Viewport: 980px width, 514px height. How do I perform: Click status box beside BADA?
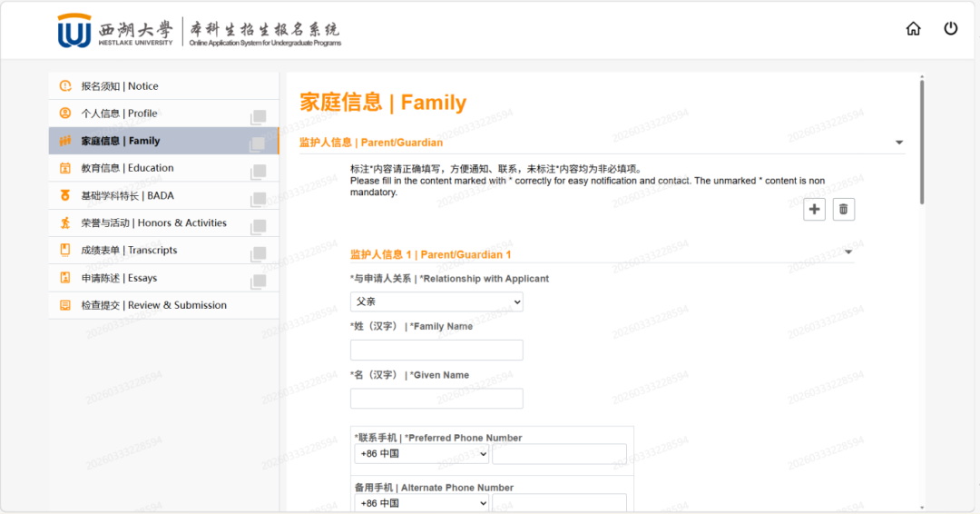pyautogui.click(x=258, y=200)
